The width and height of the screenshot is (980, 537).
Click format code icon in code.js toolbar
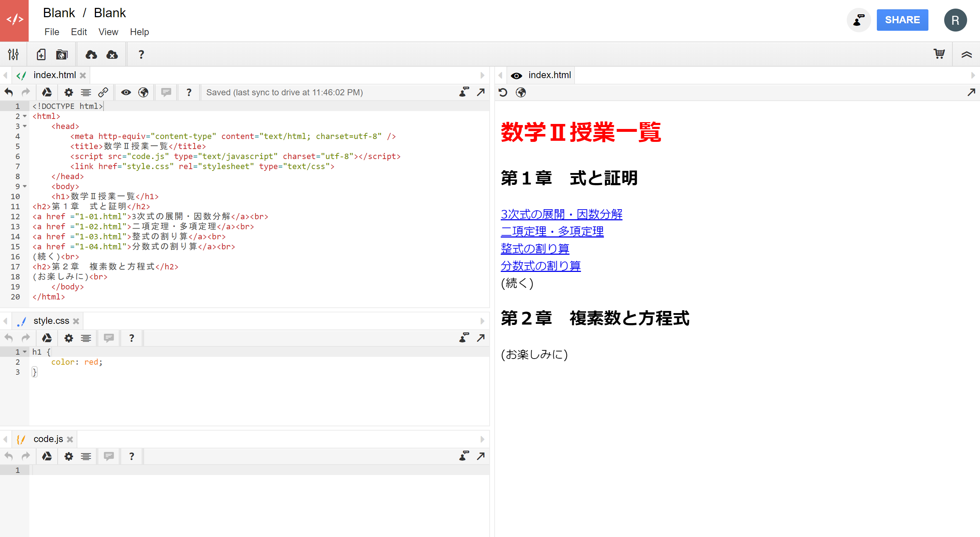pyautogui.click(x=86, y=456)
